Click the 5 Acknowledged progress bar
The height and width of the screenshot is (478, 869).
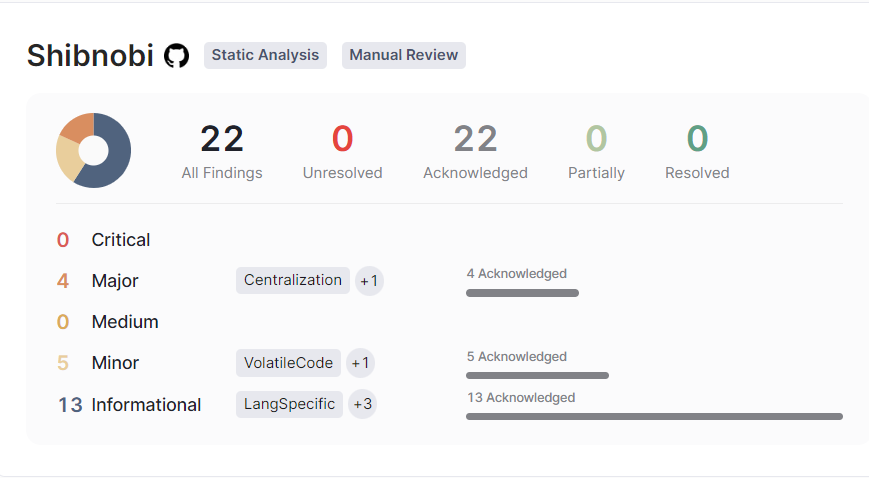click(x=537, y=375)
